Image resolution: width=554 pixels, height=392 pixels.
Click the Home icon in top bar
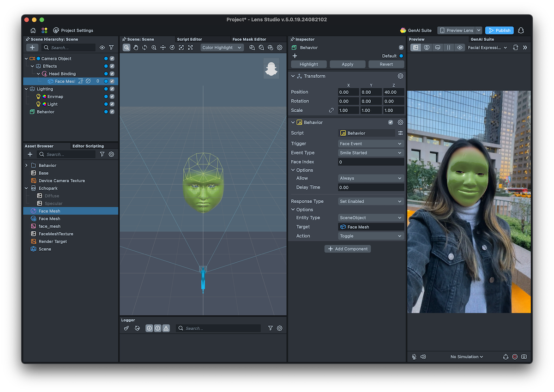pyautogui.click(x=33, y=30)
